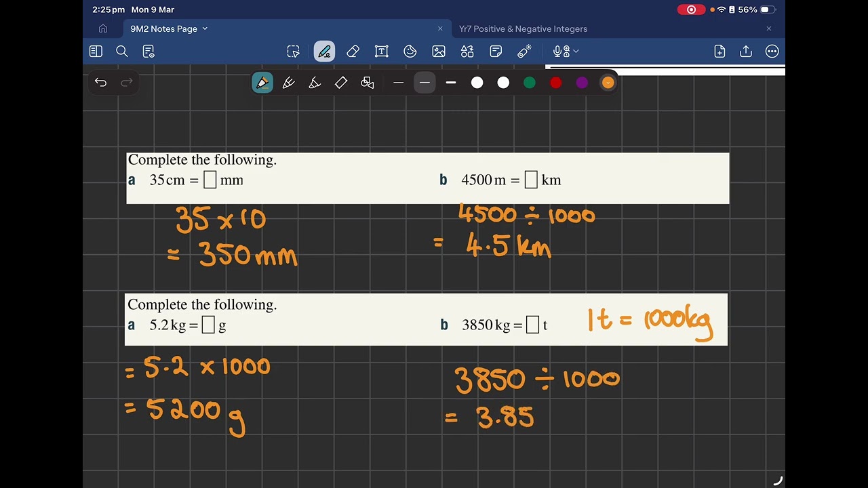The width and height of the screenshot is (868, 488).
Task: Select the Pen tool in top toolbar
Action: click(324, 52)
